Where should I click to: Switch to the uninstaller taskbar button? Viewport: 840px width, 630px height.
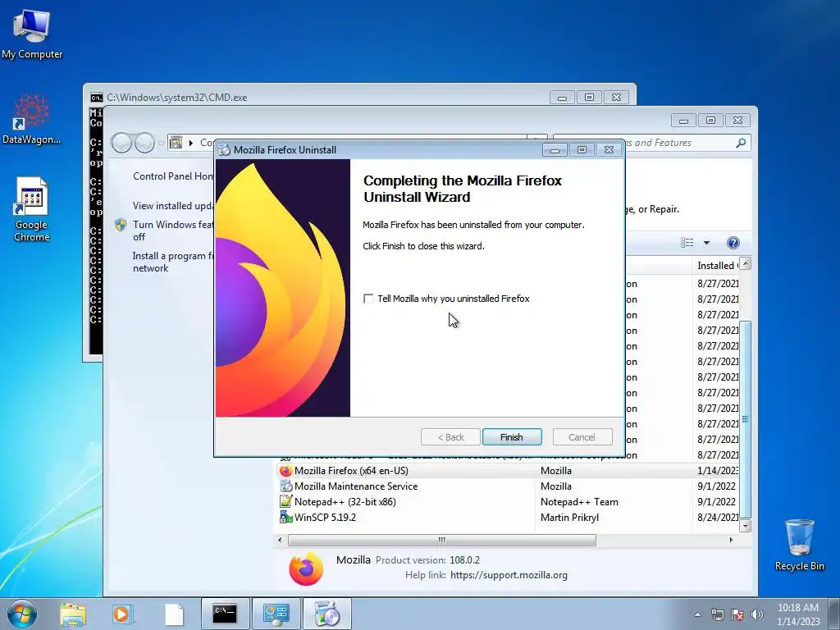click(x=327, y=614)
